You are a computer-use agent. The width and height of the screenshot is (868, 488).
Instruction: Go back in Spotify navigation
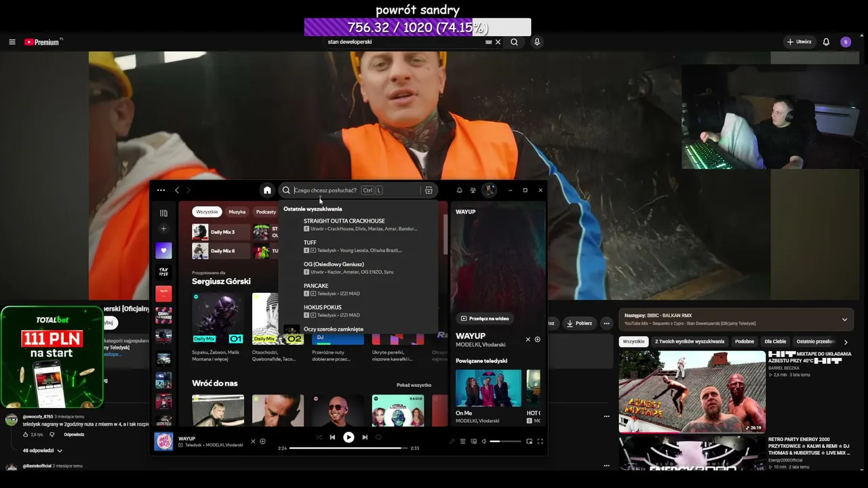tap(177, 190)
